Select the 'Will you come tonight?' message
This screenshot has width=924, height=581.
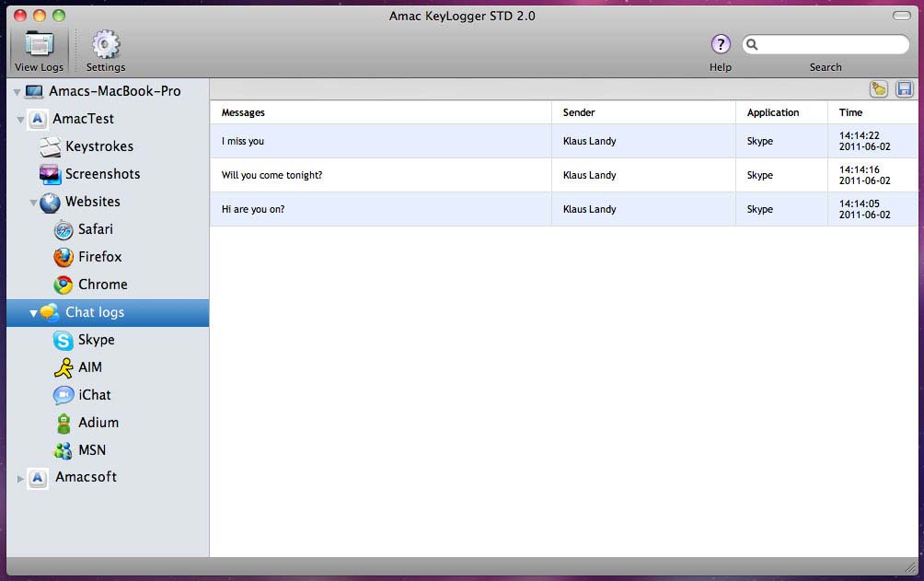tap(271, 175)
